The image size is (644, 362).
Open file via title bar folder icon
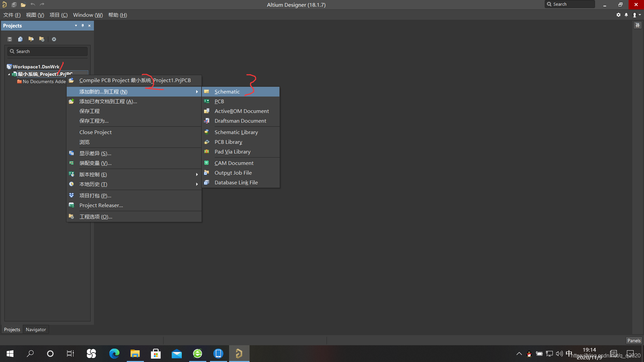tap(23, 5)
